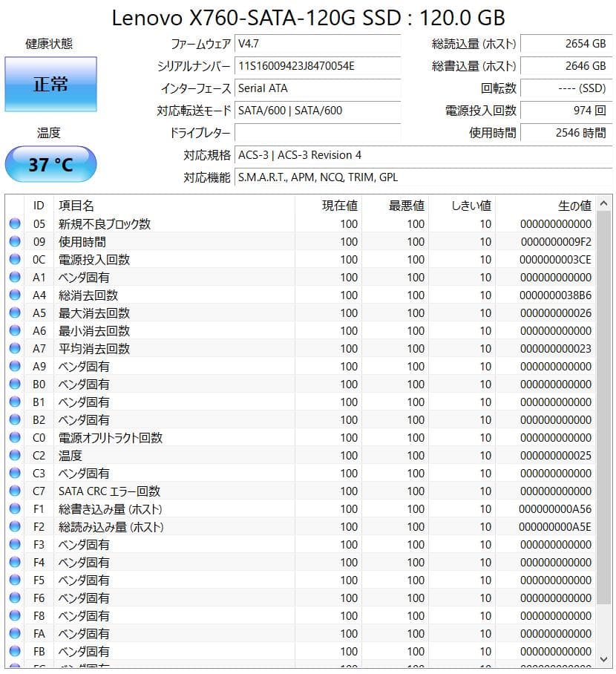Click blue status icon for row A1
Viewport: 616px width, 674px height.
tap(15, 278)
